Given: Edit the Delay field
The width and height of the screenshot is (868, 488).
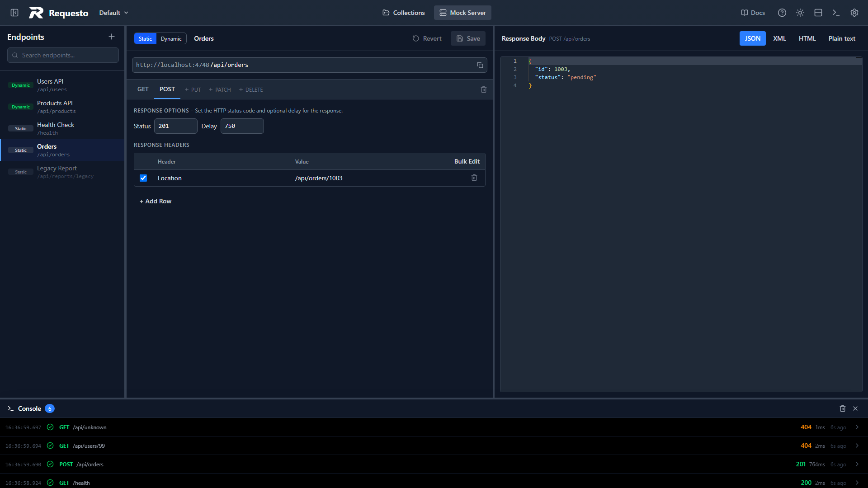Looking at the screenshot, I should (x=242, y=126).
